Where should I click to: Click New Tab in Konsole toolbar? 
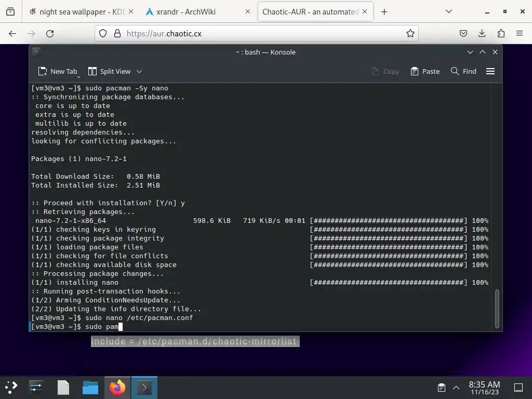(57, 72)
